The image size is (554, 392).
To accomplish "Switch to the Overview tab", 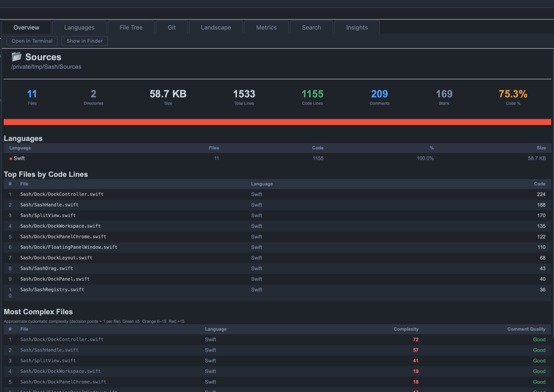I will (26, 27).
